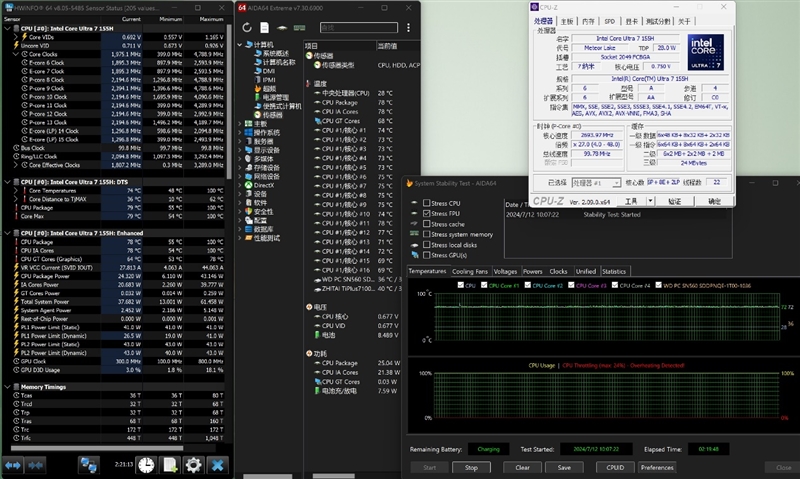Click the AIDA64 report page icon
The height and width of the screenshot is (479, 800).
click(x=264, y=28)
